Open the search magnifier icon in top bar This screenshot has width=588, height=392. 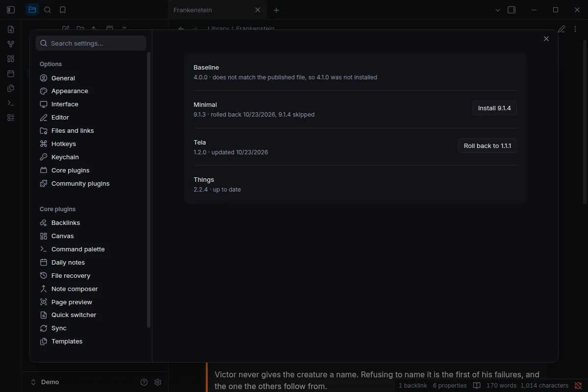(x=48, y=10)
